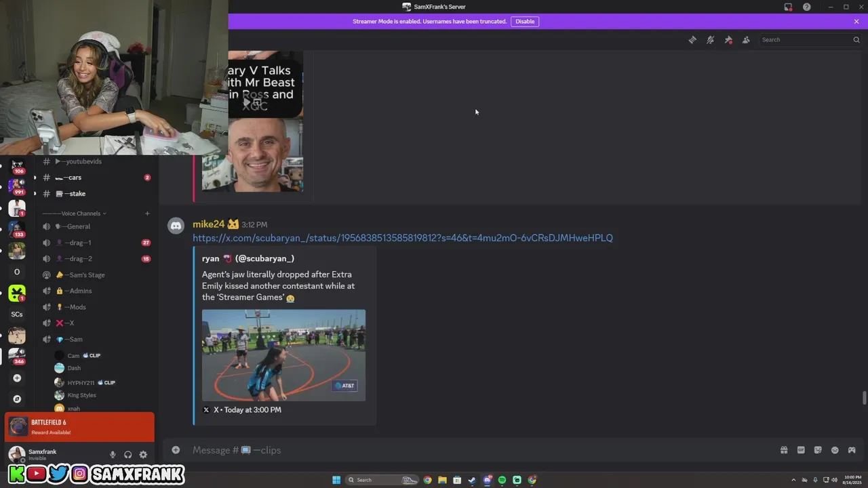This screenshot has width=868, height=488.
Task: Open server icon with 133 badge
Action: coord(17,229)
